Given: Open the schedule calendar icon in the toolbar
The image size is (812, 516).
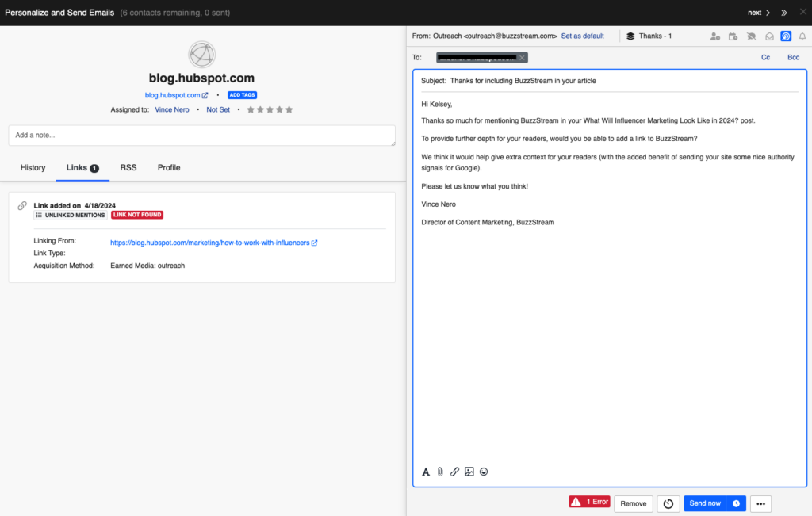Looking at the screenshot, I should pos(733,36).
